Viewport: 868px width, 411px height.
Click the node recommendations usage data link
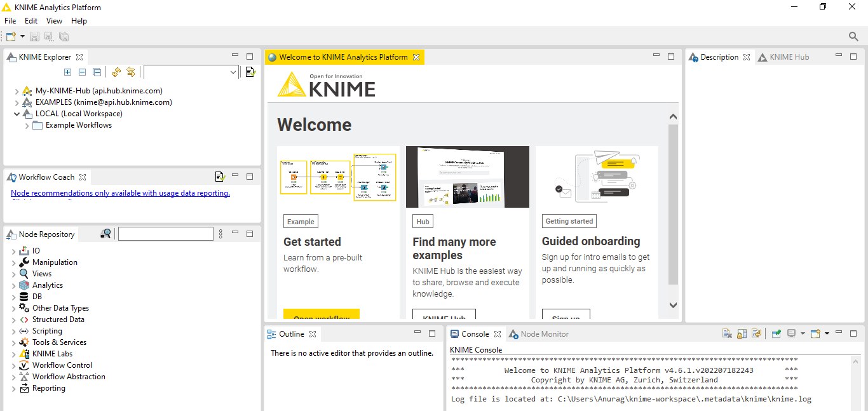point(120,193)
